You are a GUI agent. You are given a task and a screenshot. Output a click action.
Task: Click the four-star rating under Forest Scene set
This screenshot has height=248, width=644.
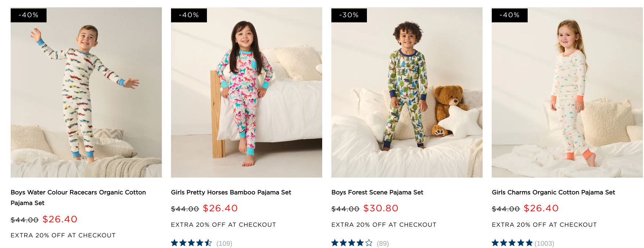[x=352, y=243]
